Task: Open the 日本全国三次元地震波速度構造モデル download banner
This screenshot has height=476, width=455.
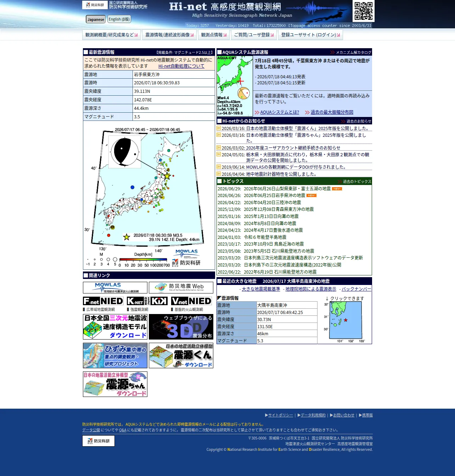Action: (115, 327)
